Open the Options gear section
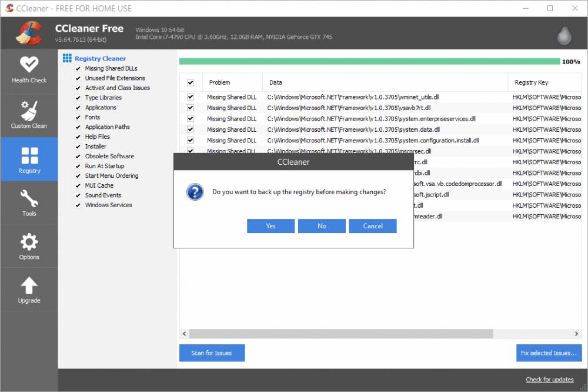The height and width of the screenshot is (392, 588). coord(29,246)
